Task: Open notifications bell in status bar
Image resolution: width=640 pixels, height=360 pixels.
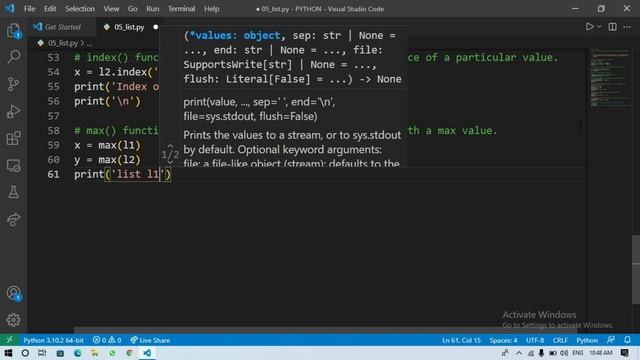Action: coord(627,340)
